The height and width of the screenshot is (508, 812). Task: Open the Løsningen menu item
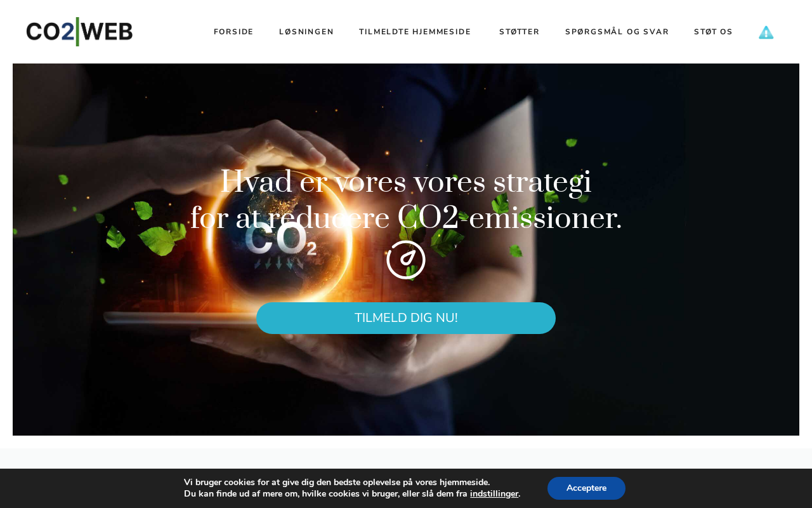pyautogui.click(x=306, y=32)
